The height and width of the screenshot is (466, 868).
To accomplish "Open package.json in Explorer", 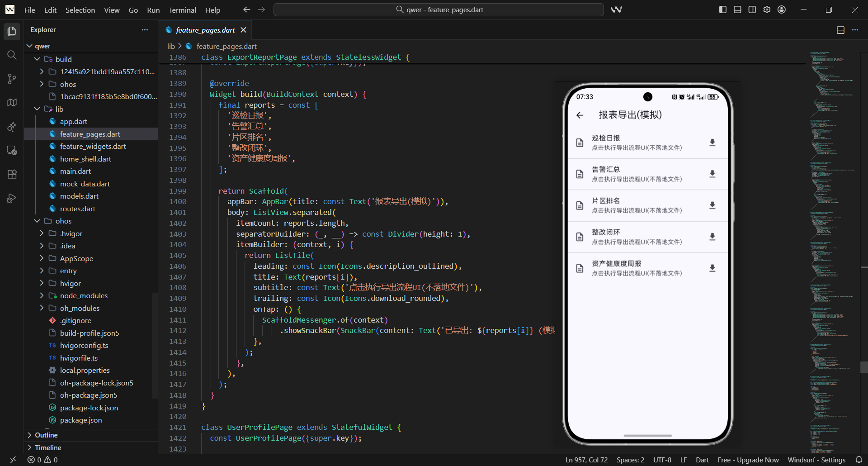I will point(81,420).
